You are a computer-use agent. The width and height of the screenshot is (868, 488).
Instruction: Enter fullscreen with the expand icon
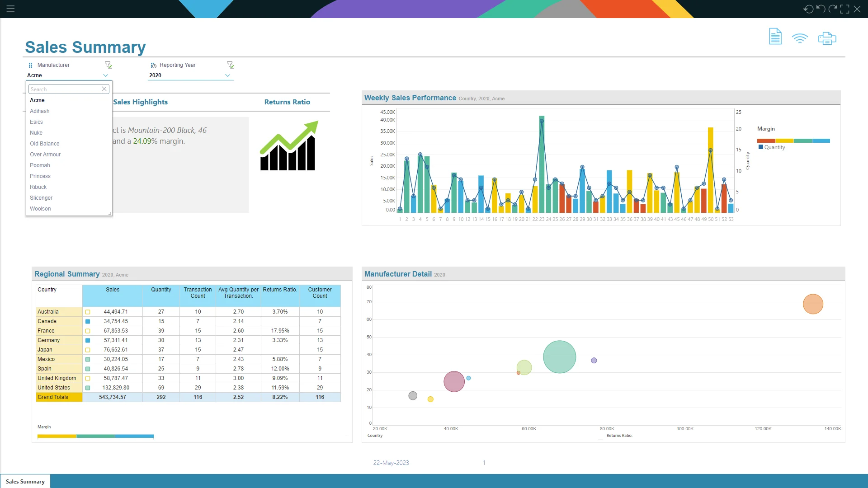(844, 9)
